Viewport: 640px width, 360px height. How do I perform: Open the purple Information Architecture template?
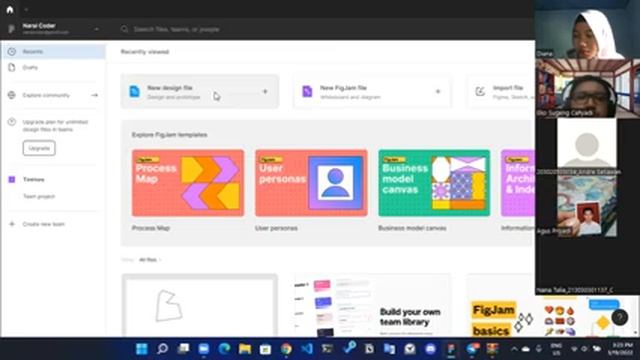click(x=518, y=183)
